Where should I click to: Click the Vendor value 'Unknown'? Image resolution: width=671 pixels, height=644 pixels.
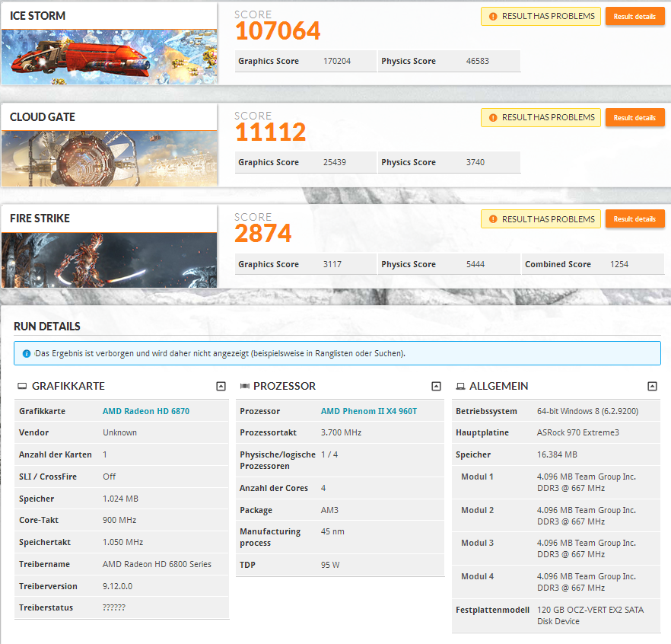tap(120, 432)
